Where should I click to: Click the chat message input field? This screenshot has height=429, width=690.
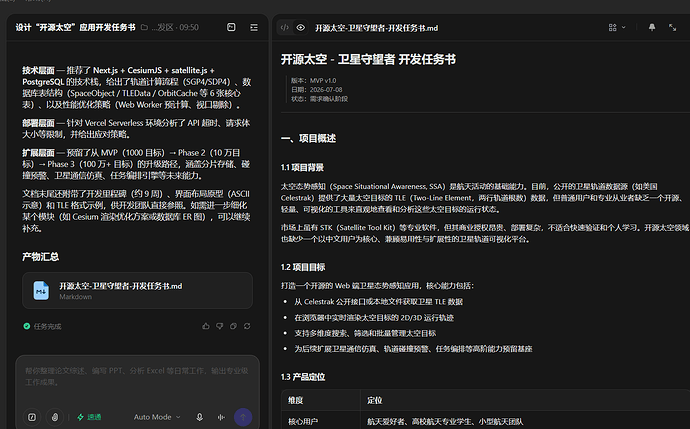(137, 377)
